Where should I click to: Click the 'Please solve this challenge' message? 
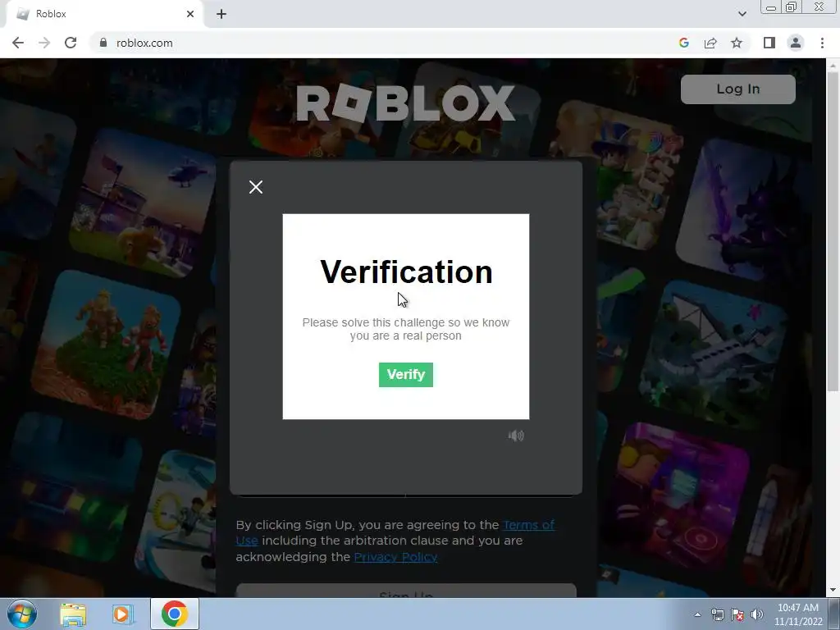point(405,329)
